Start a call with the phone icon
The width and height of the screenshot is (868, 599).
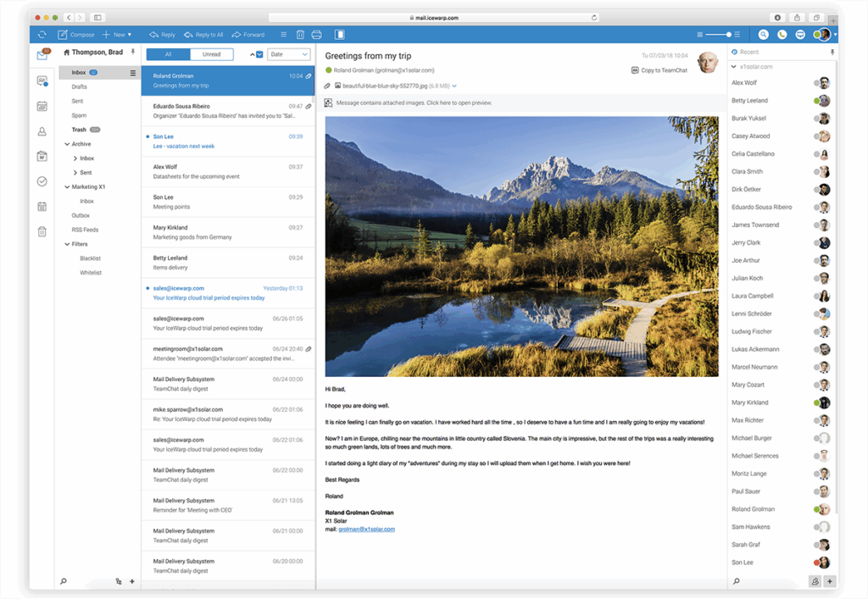point(781,35)
